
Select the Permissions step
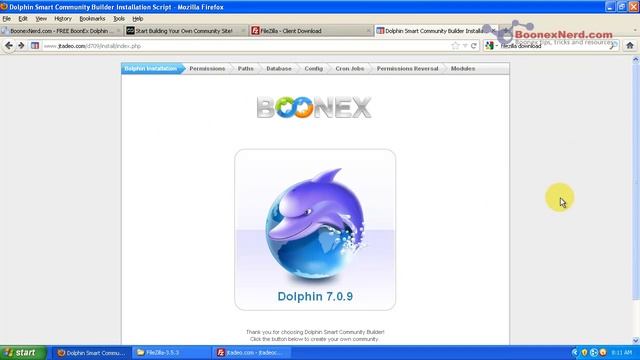pyautogui.click(x=207, y=69)
